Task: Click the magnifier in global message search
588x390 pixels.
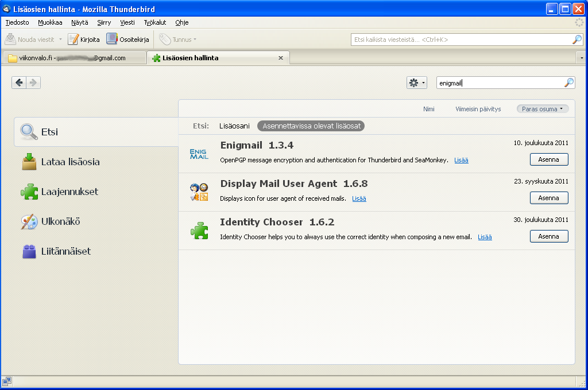Action: [x=577, y=40]
